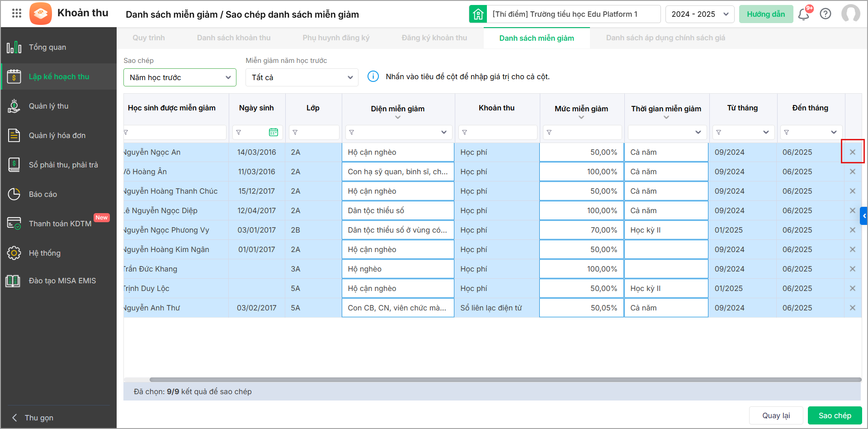Screen dimensions: 868x429
Task: Open Báo cáo from the sidebar
Action: tap(43, 194)
